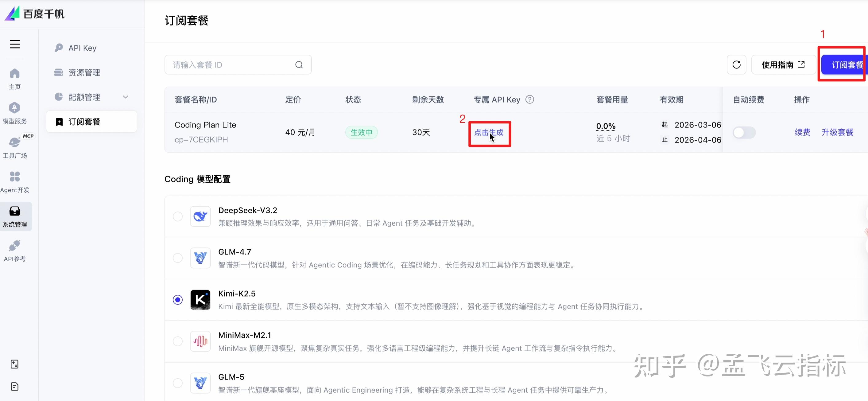Click the 升级套餐 link
Viewport: 868px width, 401px height.
tap(837, 132)
